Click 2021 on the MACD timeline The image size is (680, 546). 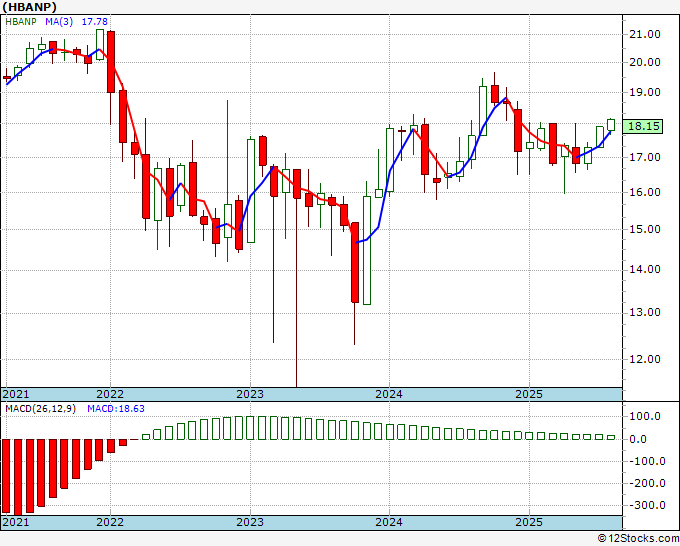pos(16,522)
